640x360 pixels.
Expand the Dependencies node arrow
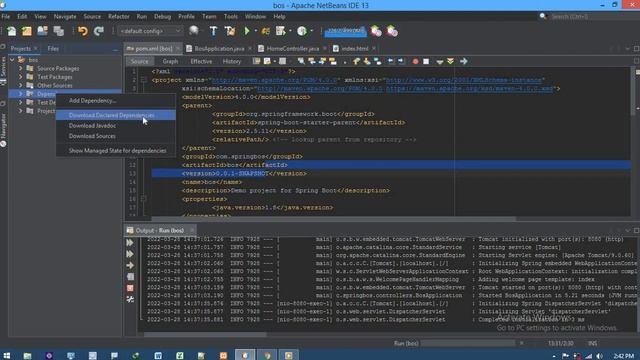pyautogui.click(x=20, y=94)
